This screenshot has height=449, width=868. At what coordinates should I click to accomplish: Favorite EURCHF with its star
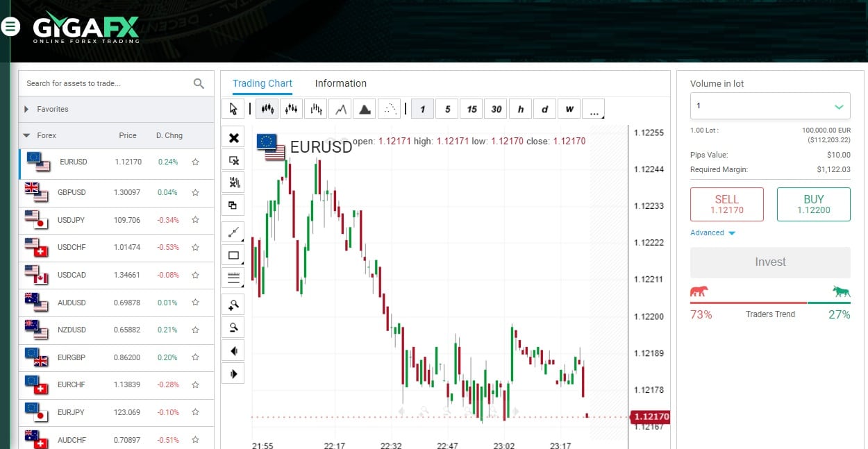(x=195, y=384)
